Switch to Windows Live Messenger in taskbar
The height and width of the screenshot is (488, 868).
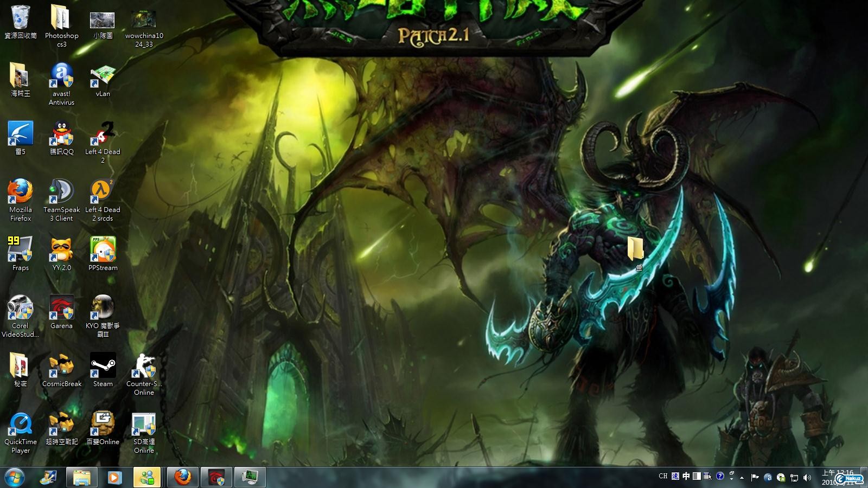[x=147, y=478]
